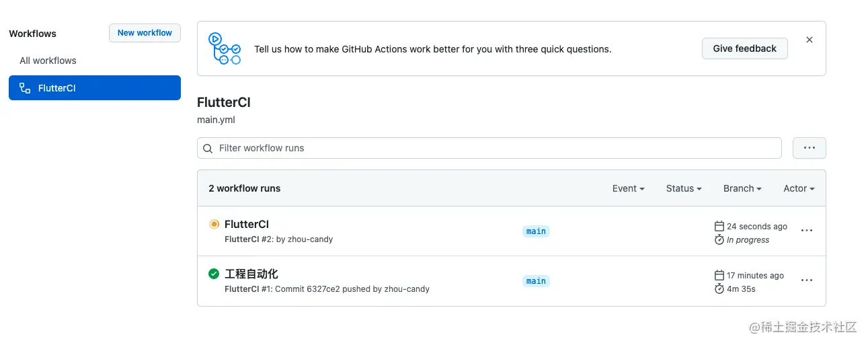Click stopwatch icon next to In progress
The height and width of the screenshot is (345, 868).
tap(719, 239)
